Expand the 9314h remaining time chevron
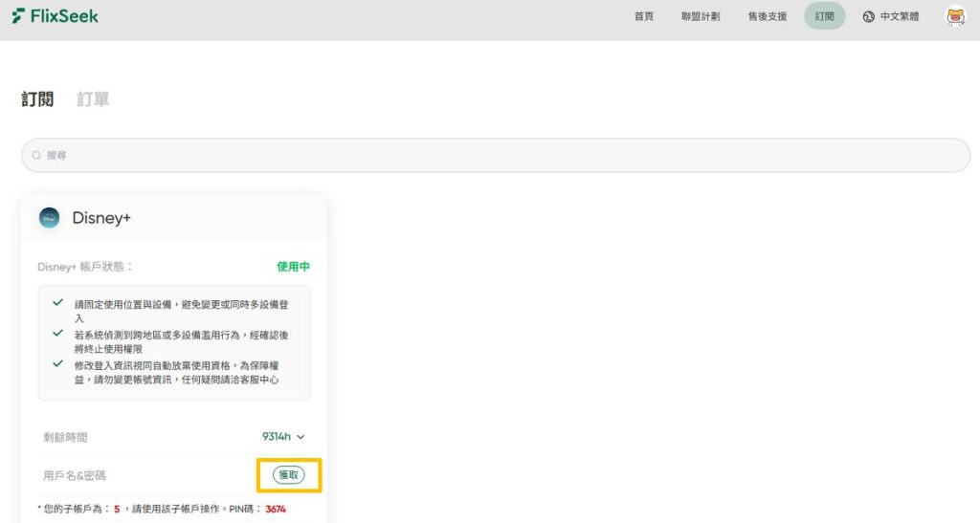This screenshot has height=523, width=980. [x=301, y=437]
